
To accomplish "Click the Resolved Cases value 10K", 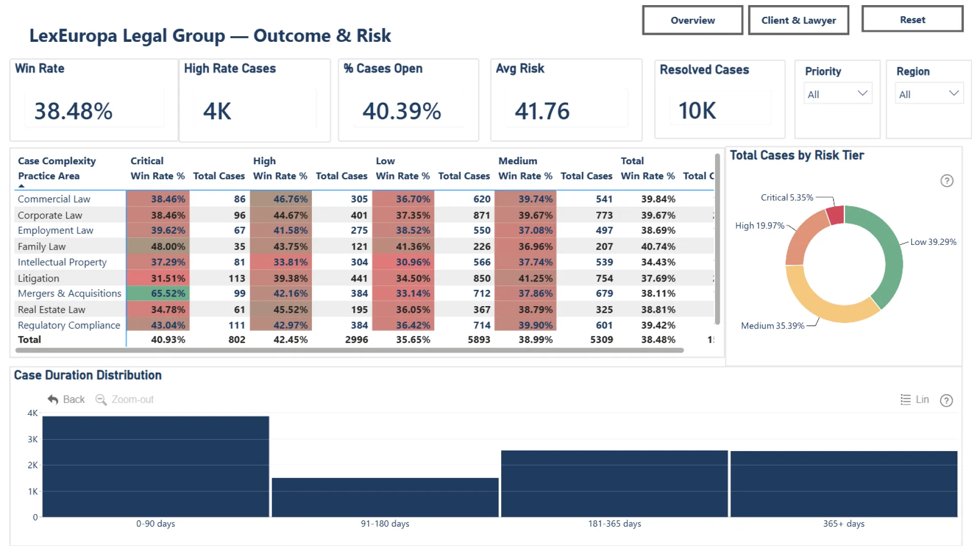I will point(697,111).
